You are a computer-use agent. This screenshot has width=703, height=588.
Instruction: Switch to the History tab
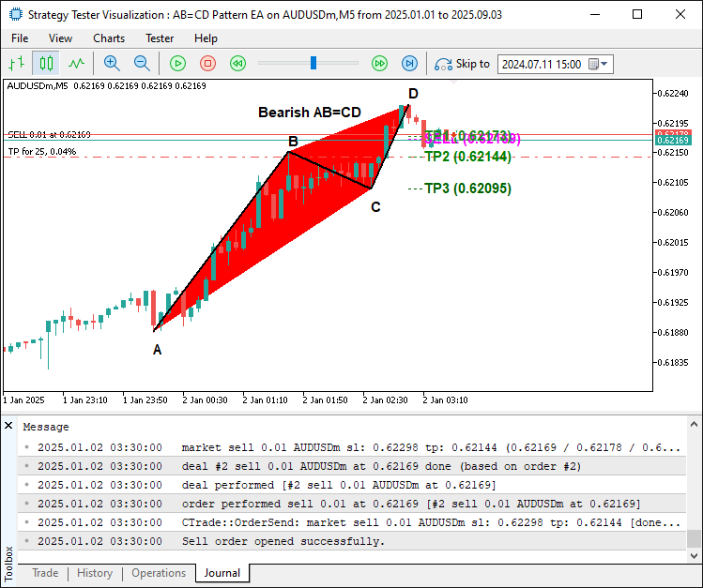coord(95,573)
